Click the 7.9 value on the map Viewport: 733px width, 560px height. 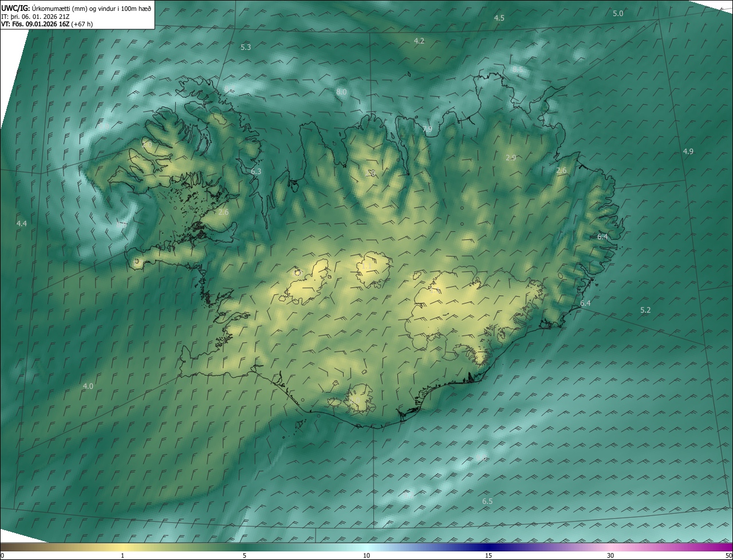pyautogui.click(x=427, y=129)
